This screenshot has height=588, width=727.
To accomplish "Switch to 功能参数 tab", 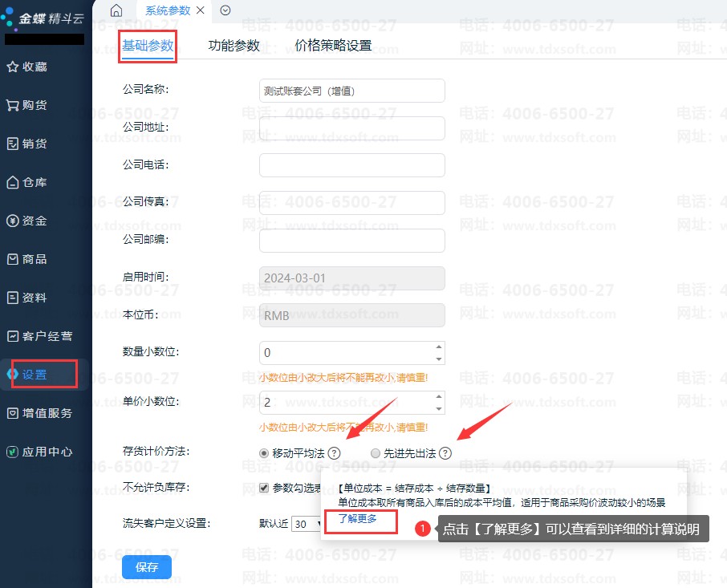I will tap(234, 46).
